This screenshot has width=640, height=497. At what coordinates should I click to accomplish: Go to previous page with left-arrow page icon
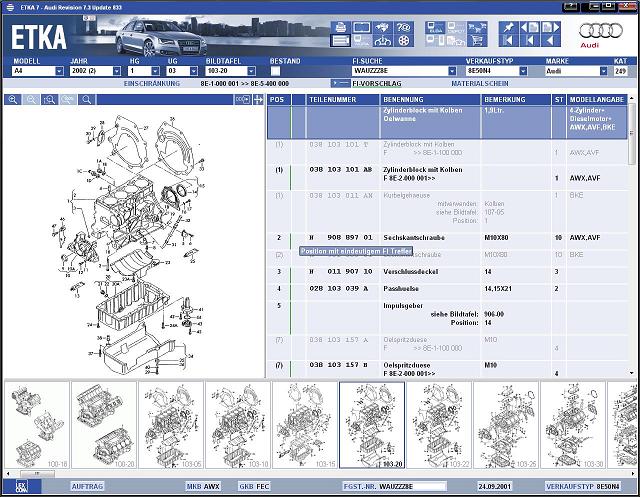point(530,28)
